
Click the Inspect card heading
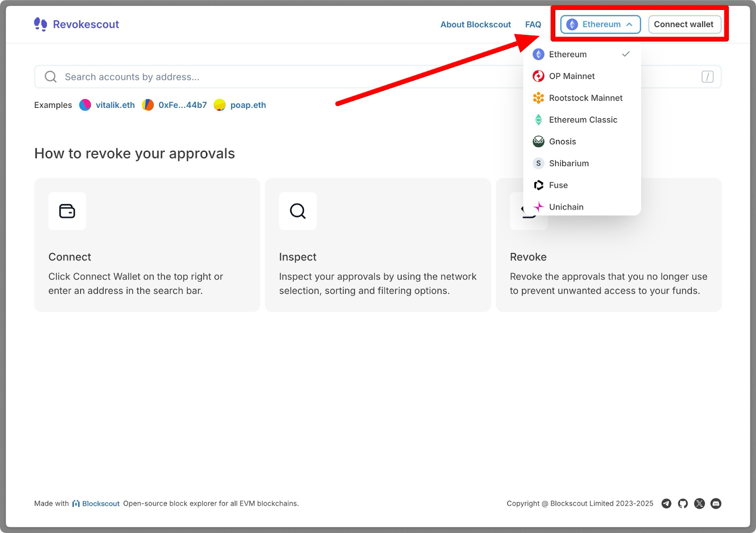tap(298, 257)
